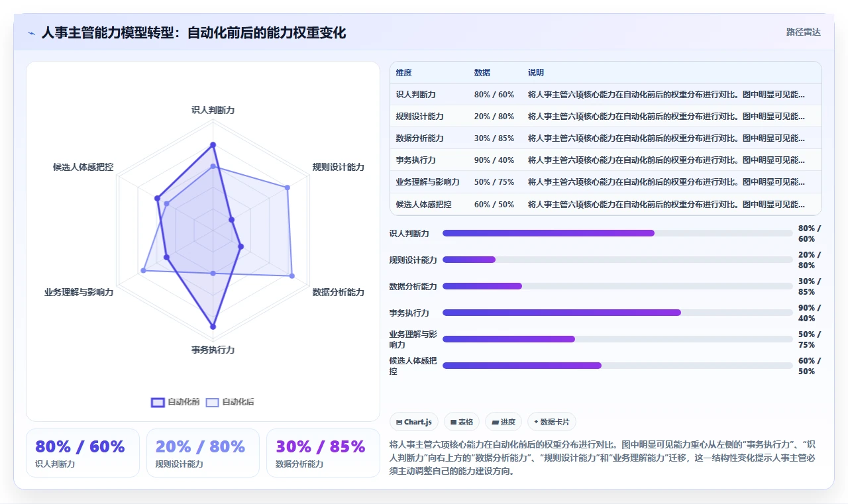
Task: Click the radar axis label 事务执行力
Action: tap(213, 350)
